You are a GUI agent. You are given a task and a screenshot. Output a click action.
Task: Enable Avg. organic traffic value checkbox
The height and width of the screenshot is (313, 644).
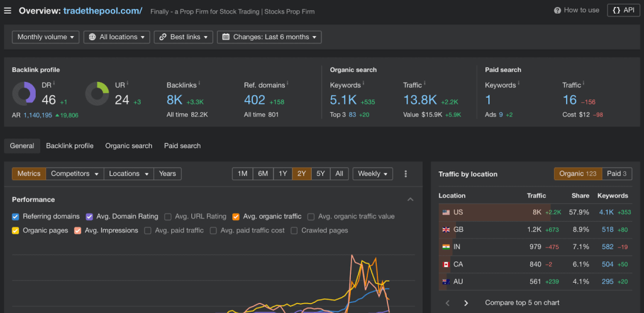point(311,217)
